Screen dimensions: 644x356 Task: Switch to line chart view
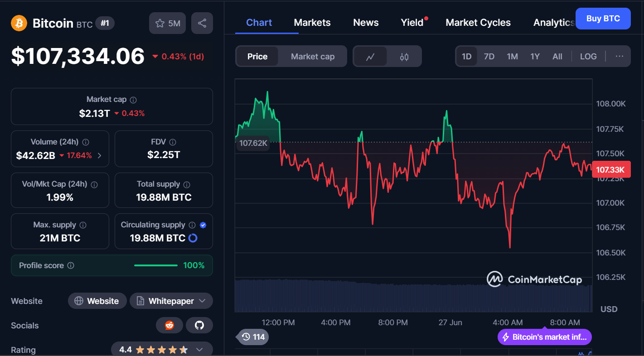370,57
